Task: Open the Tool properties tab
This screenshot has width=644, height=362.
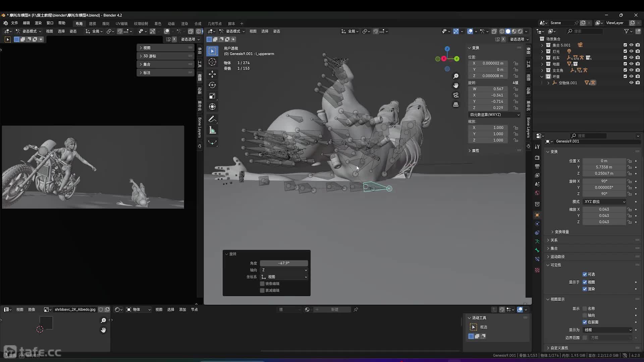Action: click(537, 147)
